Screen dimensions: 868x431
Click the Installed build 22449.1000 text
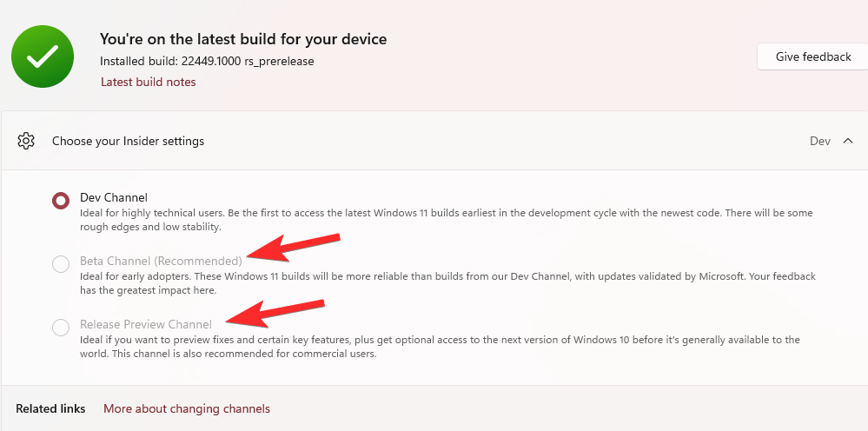coord(207,61)
